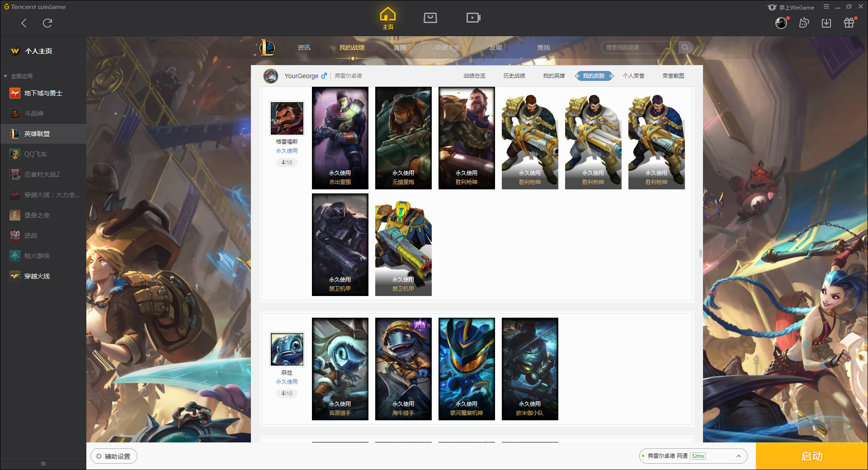The image size is (868, 470).
Task: Switch to the 我的战绩 tab
Action: click(x=352, y=47)
